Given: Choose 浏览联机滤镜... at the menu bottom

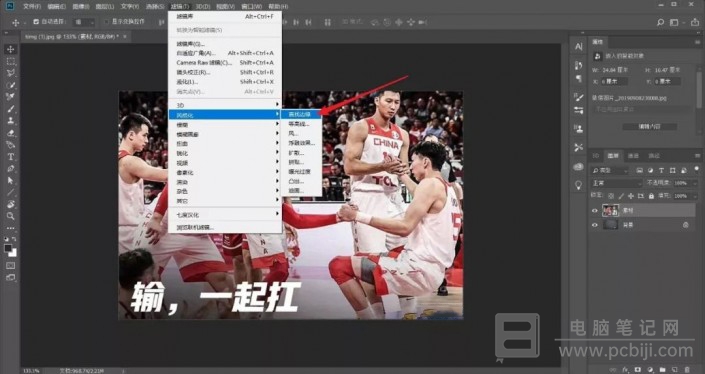Looking at the screenshot, I should [x=225, y=227].
